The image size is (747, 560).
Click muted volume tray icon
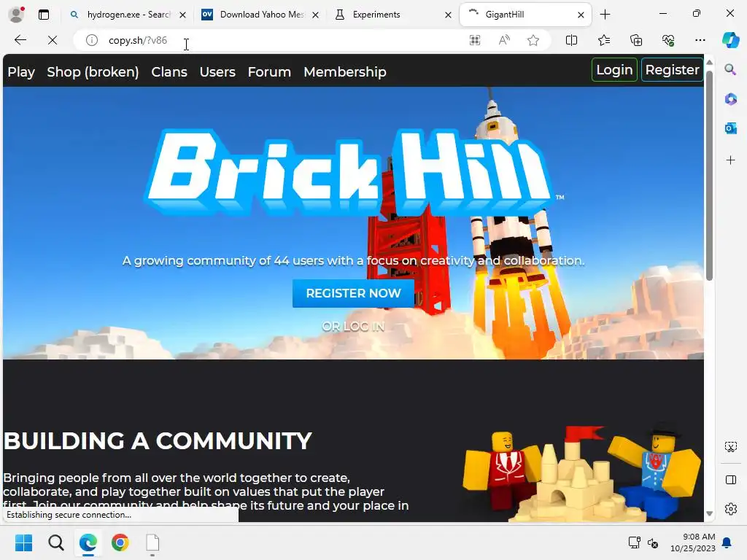pyautogui.click(x=653, y=542)
